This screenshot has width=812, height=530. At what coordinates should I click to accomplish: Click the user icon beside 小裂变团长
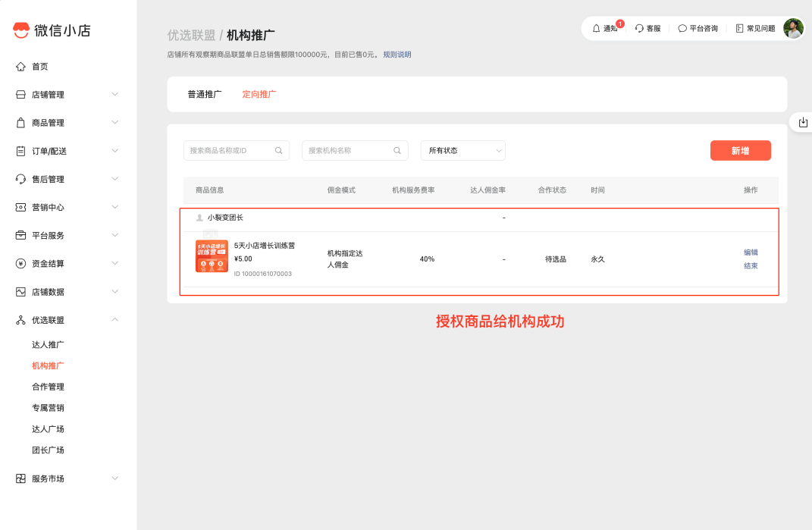(x=199, y=218)
